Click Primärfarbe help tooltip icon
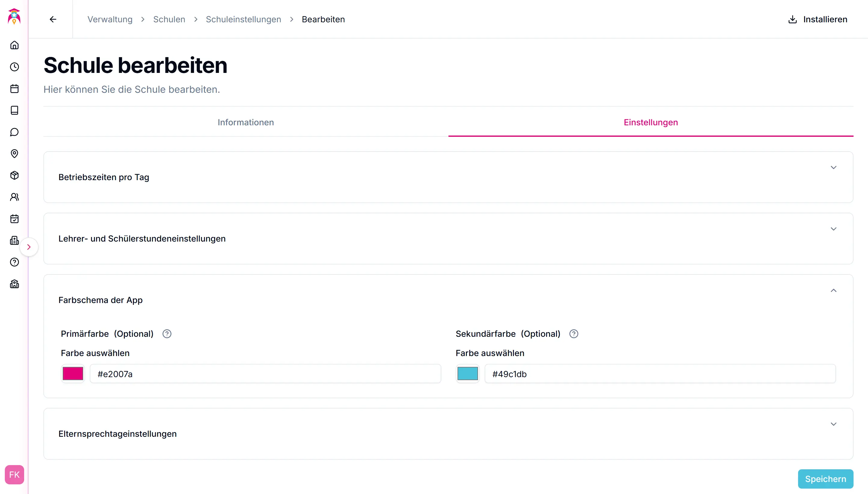The height and width of the screenshot is (494, 868). click(x=167, y=334)
